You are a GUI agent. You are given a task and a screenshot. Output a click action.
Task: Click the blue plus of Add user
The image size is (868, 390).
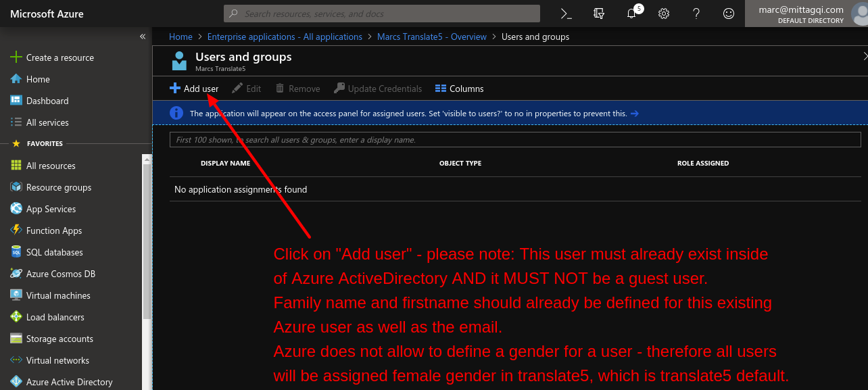tap(175, 89)
